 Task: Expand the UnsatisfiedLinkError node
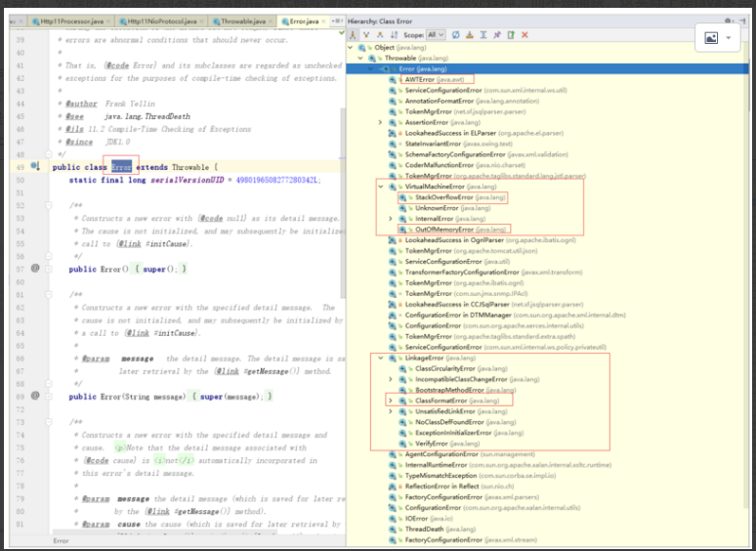pyautogui.click(x=391, y=411)
